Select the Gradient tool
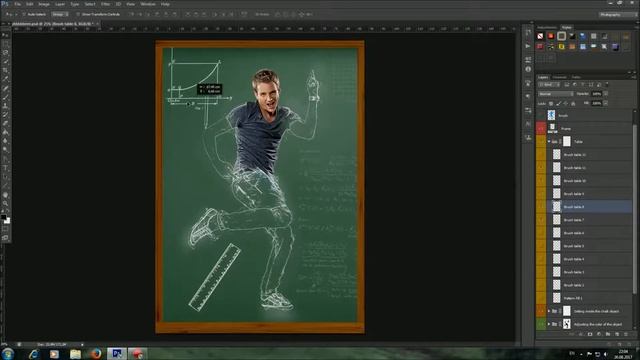The width and height of the screenshot is (640, 360). point(6,132)
